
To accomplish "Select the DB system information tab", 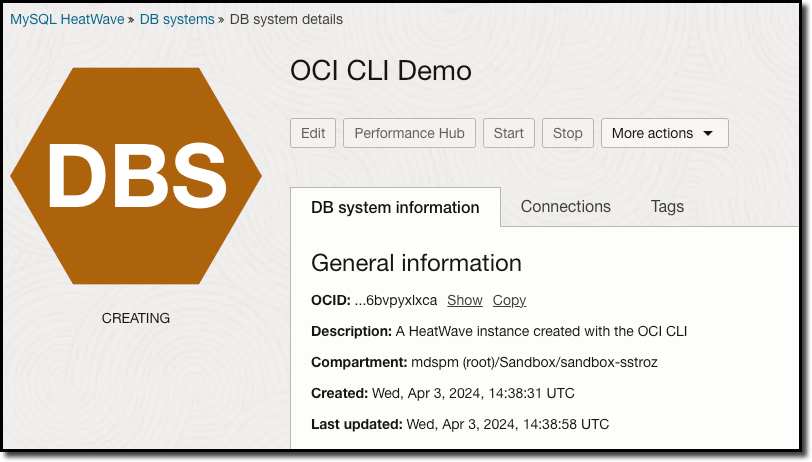I will (x=395, y=207).
